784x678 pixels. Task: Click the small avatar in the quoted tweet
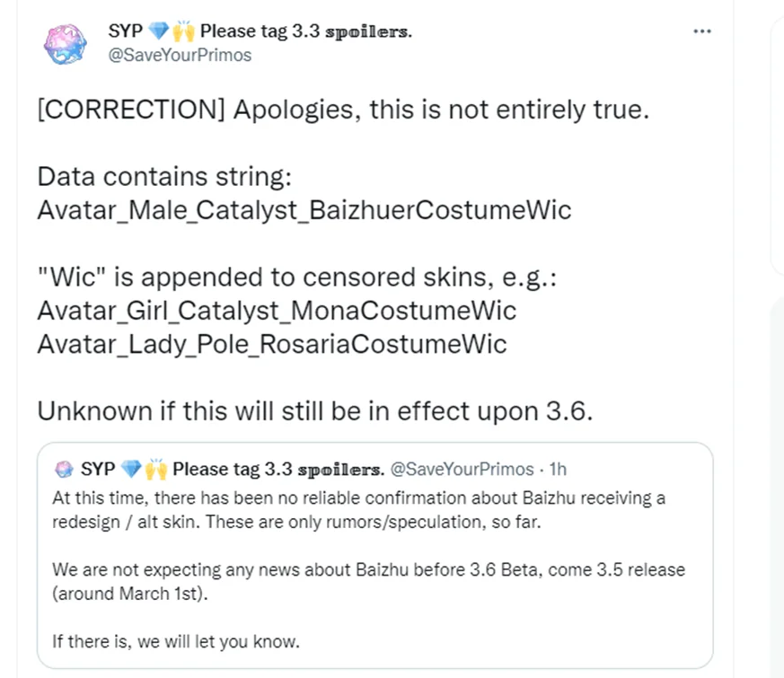64,470
